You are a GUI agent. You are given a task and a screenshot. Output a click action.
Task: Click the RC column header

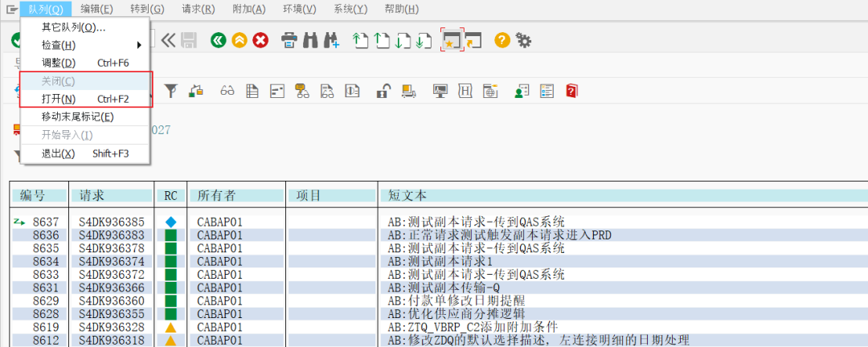pyautogui.click(x=170, y=195)
